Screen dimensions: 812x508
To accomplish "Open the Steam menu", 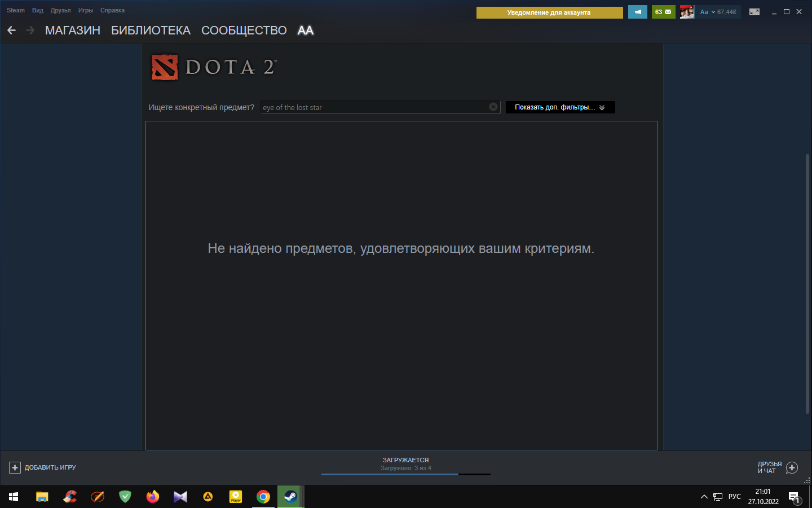I will tap(15, 10).
